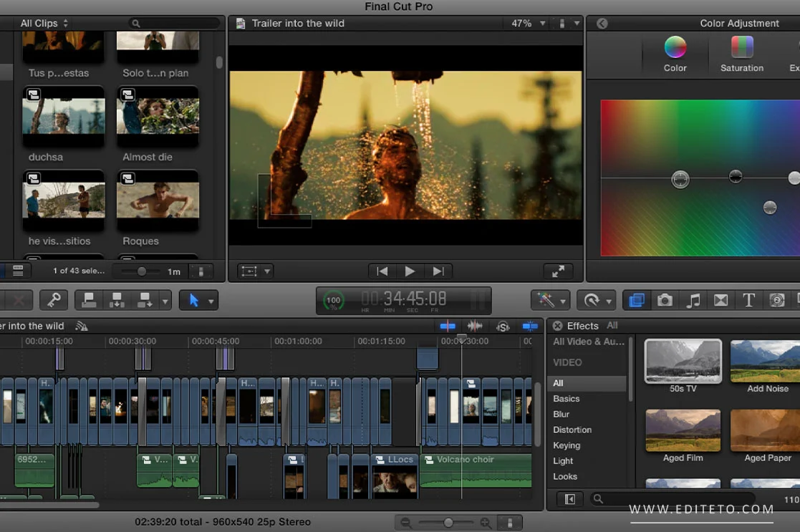Image resolution: width=800 pixels, height=532 pixels.
Task: Connect the selected clip to the primary storyline
Action: [x=89, y=300]
